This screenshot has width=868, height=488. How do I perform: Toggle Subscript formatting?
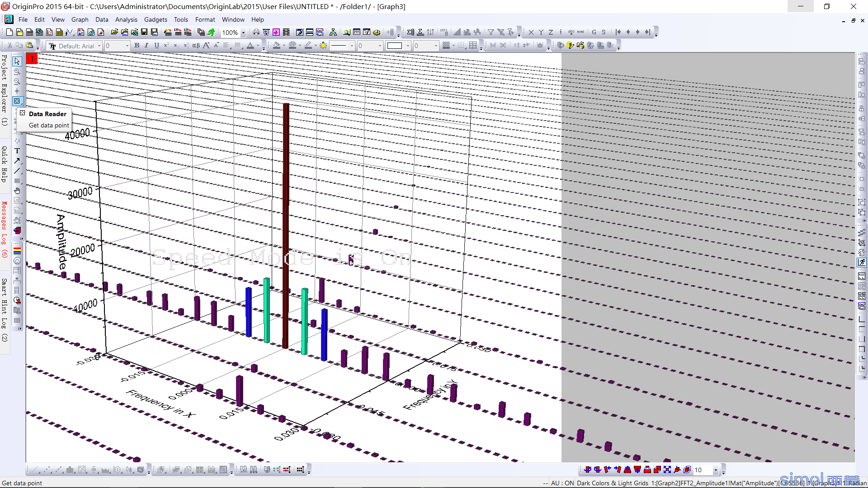176,46
